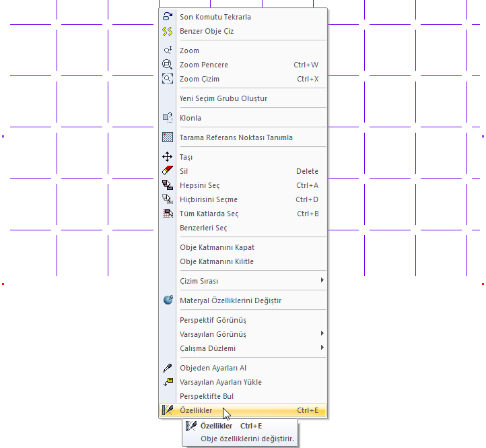Click the tooltip text Obje özelliklerini değiştirir
486x448 pixels.
[247, 439]
